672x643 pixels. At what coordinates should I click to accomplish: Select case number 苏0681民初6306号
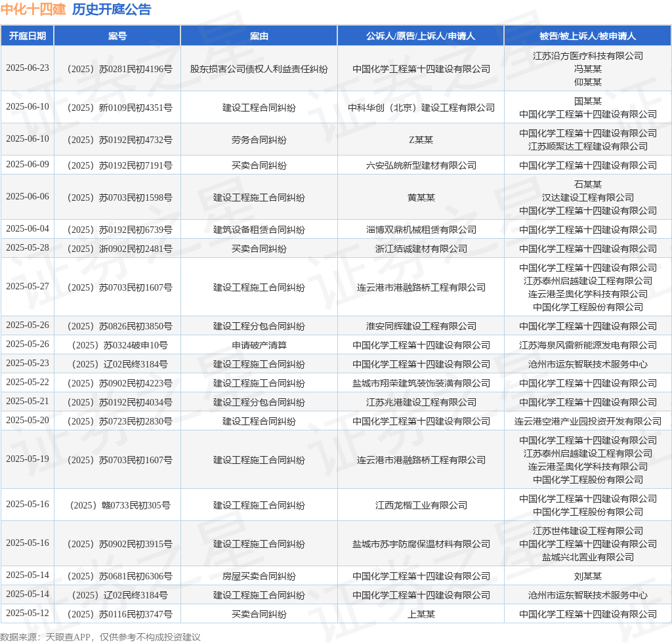pyautogui.click(x=120, y=576)
